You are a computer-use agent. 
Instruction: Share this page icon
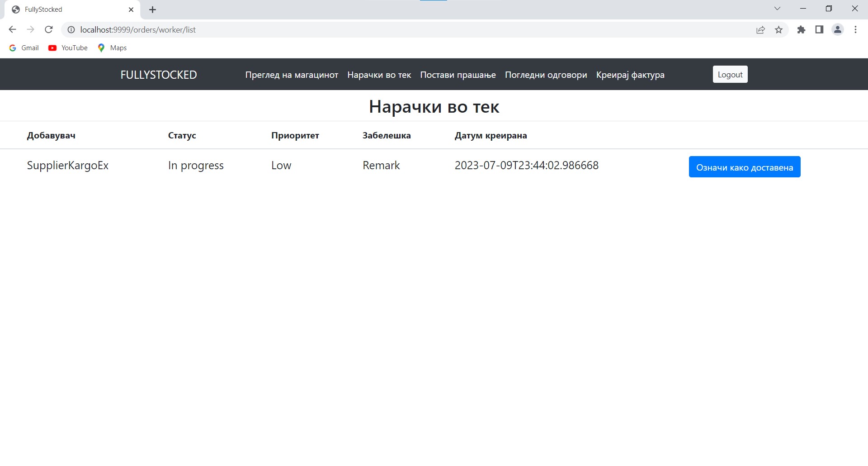tap(760, 30)
